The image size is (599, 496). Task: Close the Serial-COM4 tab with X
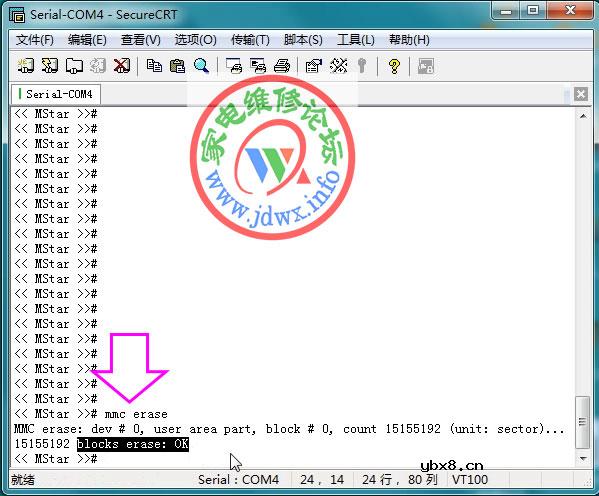click(581, 94)
